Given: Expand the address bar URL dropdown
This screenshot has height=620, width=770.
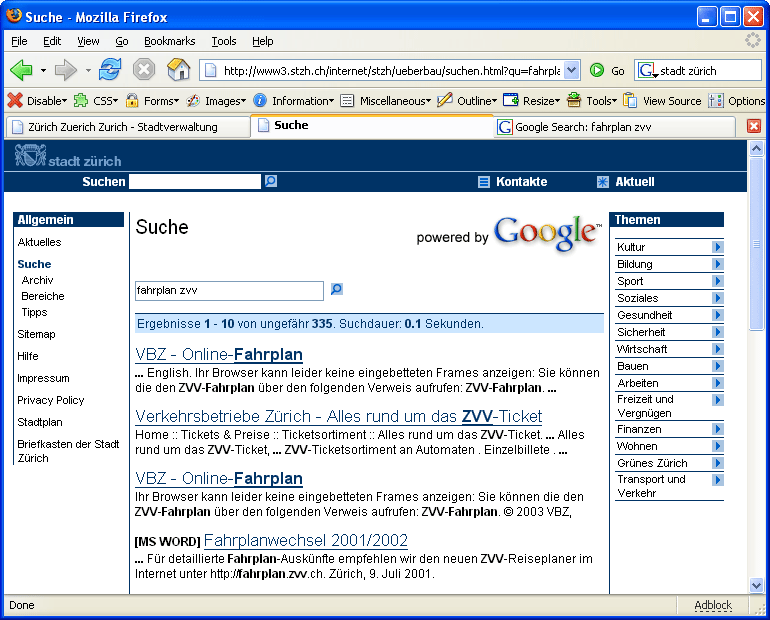Looking at the screenshot, I should (571, 70).
